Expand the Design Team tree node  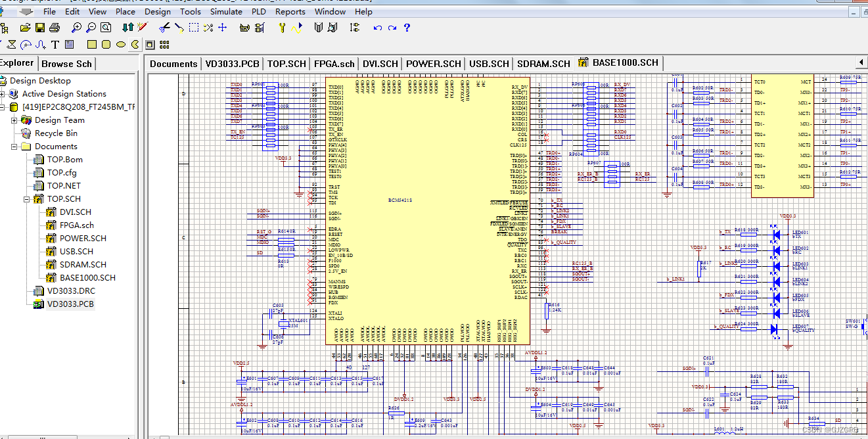pos(13,120)
